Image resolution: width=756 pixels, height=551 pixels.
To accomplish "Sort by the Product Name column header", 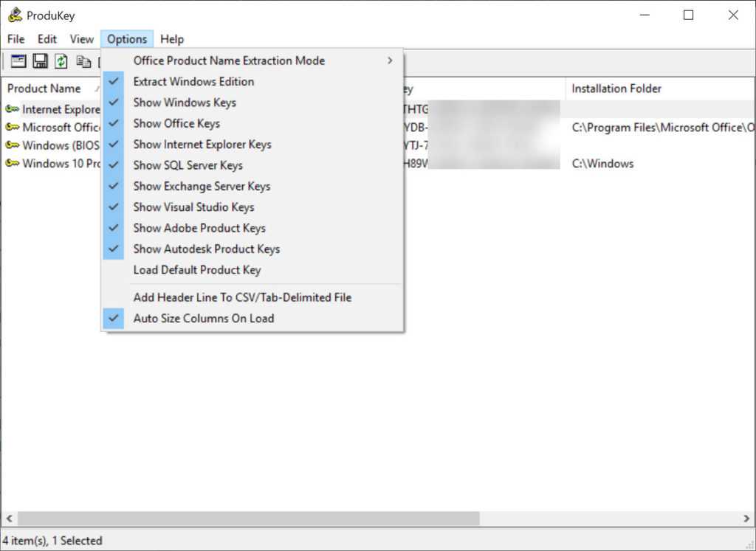I will click(52, 89).
